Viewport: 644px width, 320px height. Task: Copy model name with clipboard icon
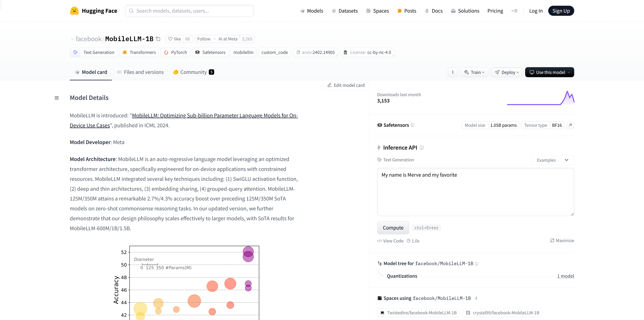[158, 39]
